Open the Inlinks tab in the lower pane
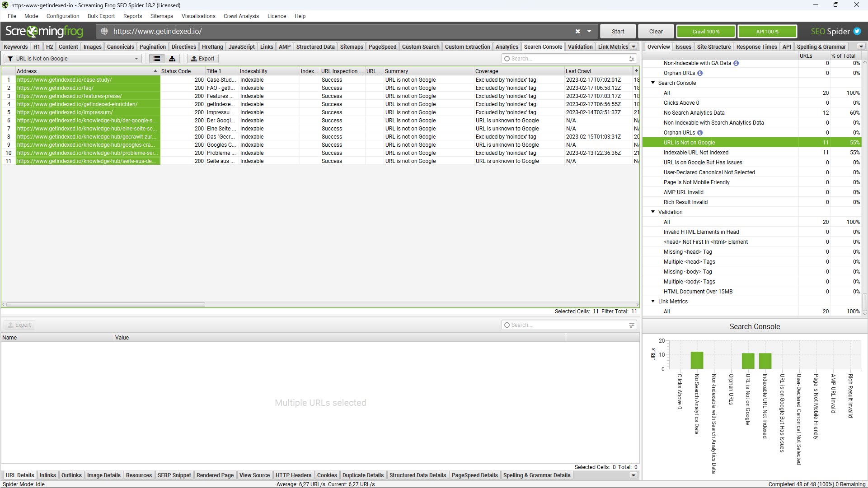868x488 pixels. tap(47, 475)
